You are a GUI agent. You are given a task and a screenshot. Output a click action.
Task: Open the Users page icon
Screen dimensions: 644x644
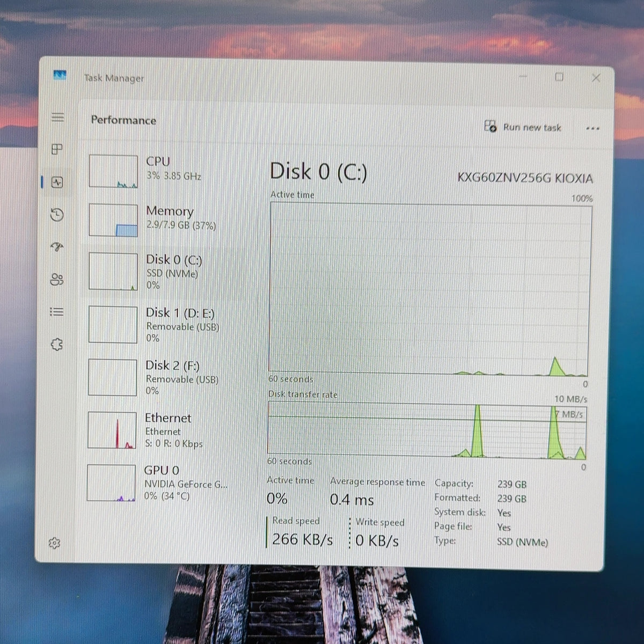[57, 280]
